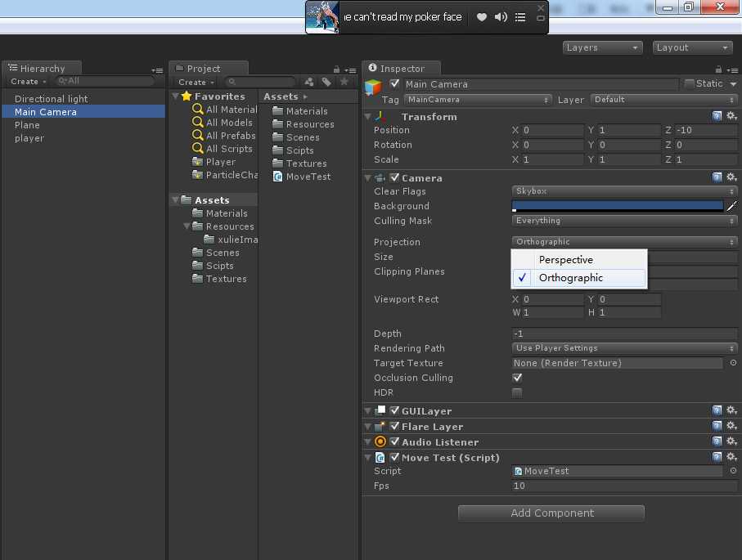Screen dimensions: 742x560
Task: Open the Flare Layer component help icon
Action: tap(717, 426)
